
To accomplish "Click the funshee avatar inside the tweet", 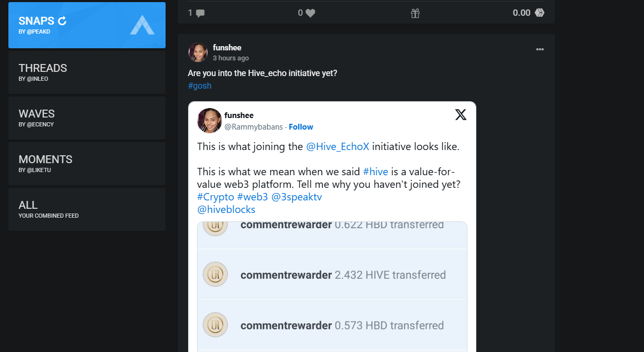I will [x=210, y=121].
